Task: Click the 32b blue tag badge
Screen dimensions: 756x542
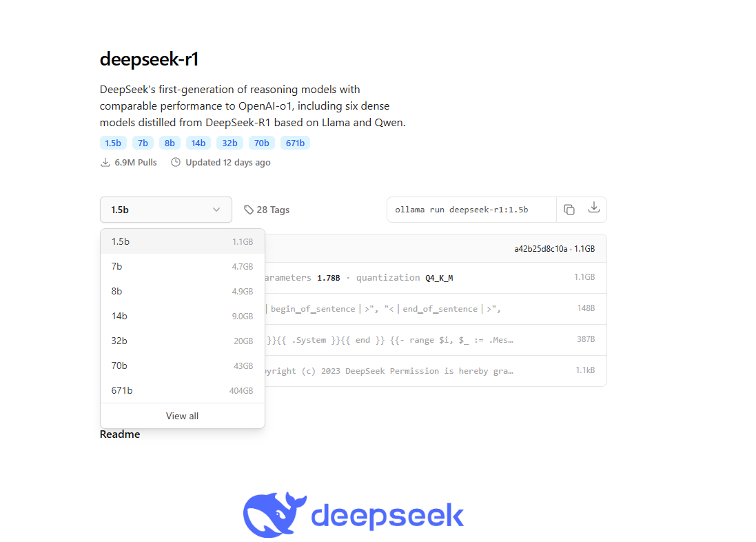Action: (x=229, y=143)
